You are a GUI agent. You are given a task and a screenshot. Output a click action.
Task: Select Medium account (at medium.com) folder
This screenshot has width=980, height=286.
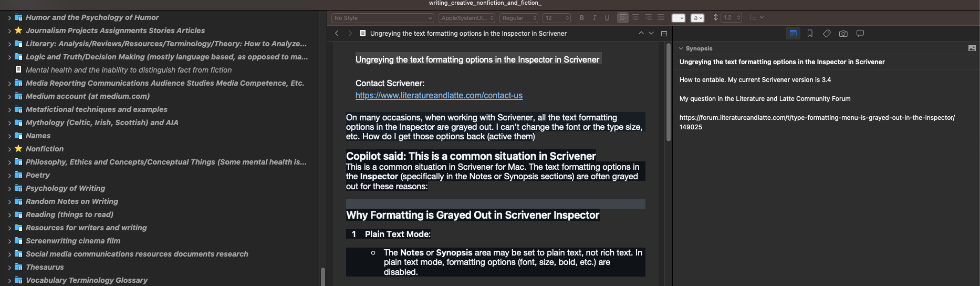pyautogui.click(x=88, y=96)
